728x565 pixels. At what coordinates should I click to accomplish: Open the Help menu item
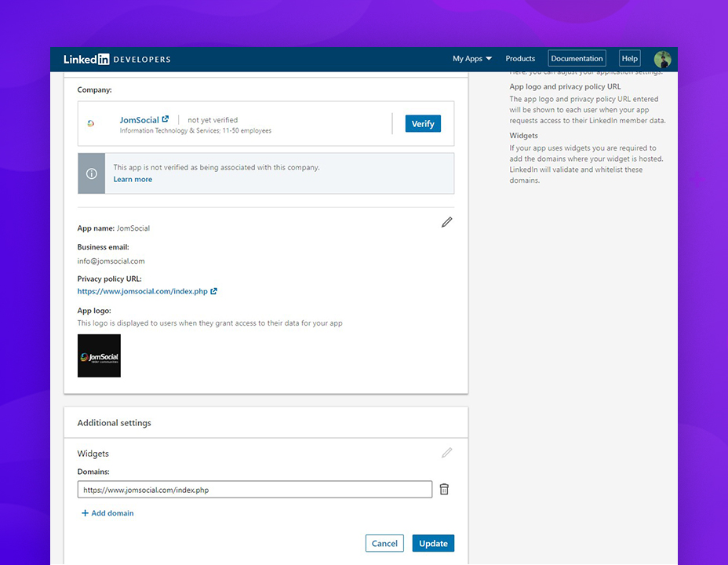(x=630, y=59)
